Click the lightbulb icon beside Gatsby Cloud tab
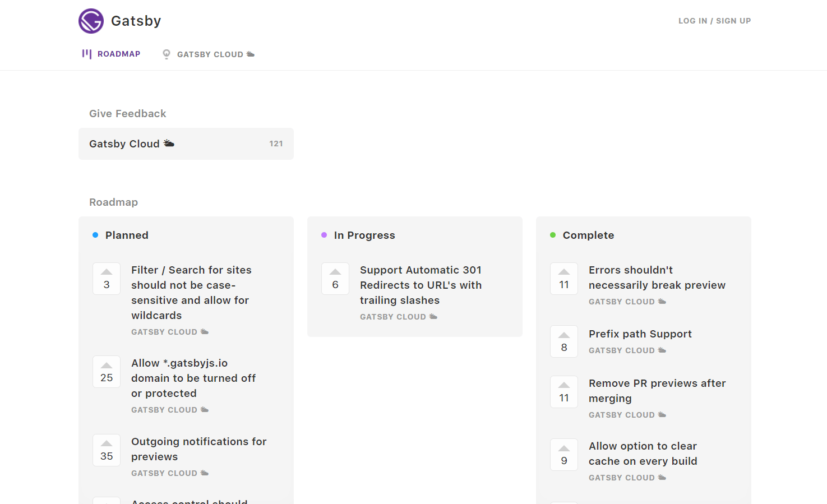The image size is (827, 504). pos(167,54)
